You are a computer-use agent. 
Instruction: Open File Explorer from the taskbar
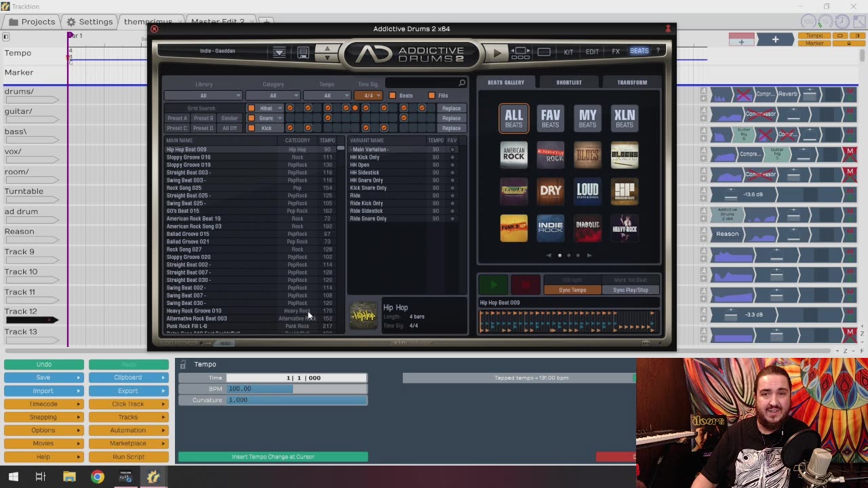click(x=69, y=476)
